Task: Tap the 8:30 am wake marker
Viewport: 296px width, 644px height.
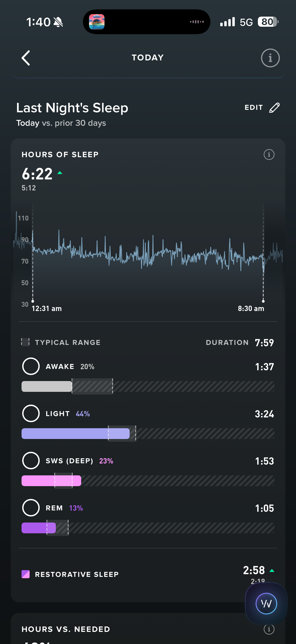Action: [263, 301]
